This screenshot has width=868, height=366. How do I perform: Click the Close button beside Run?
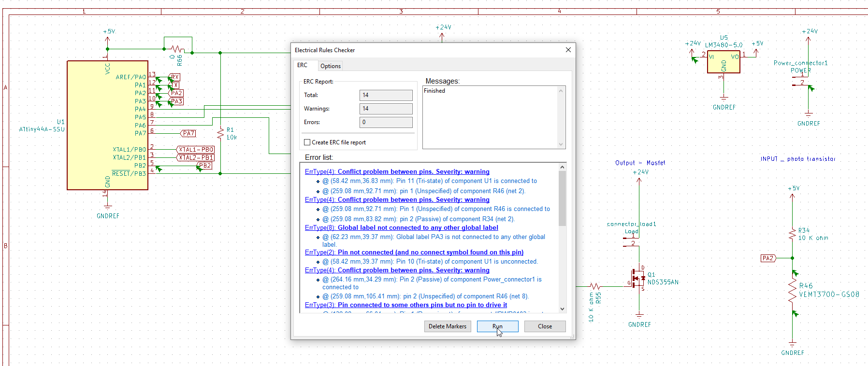[x=545, y=326]
